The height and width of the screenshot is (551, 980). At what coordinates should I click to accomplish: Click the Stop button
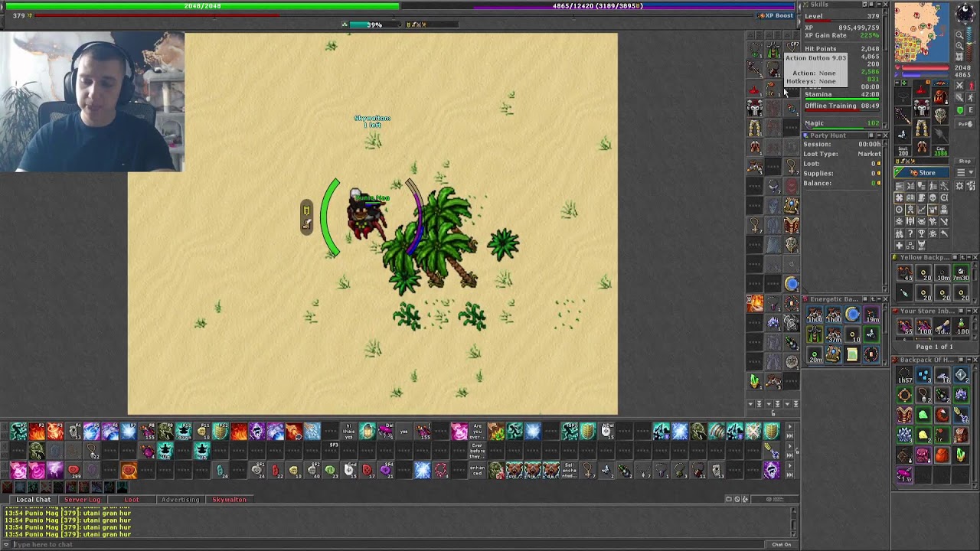pos(965,161)
